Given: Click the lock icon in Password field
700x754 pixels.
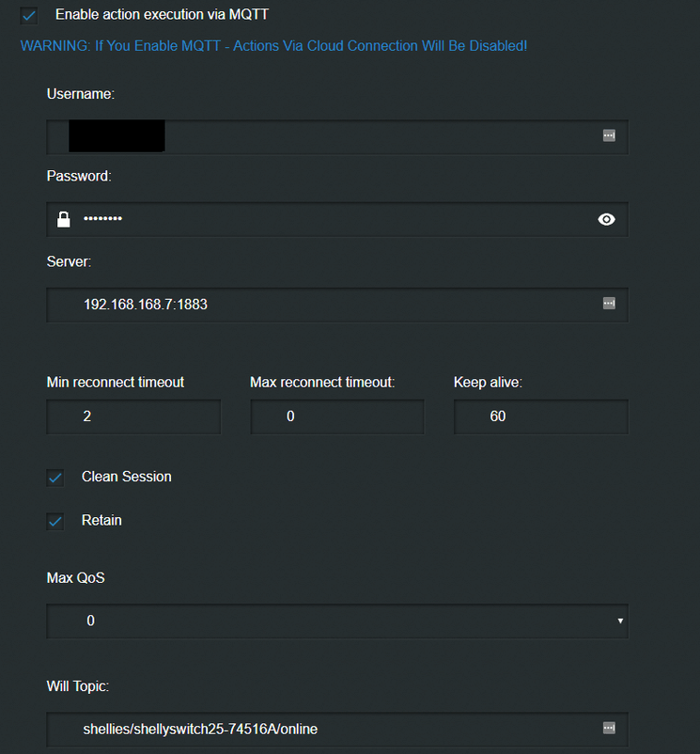Looking at the screenshot, I should tap(63, 219).
